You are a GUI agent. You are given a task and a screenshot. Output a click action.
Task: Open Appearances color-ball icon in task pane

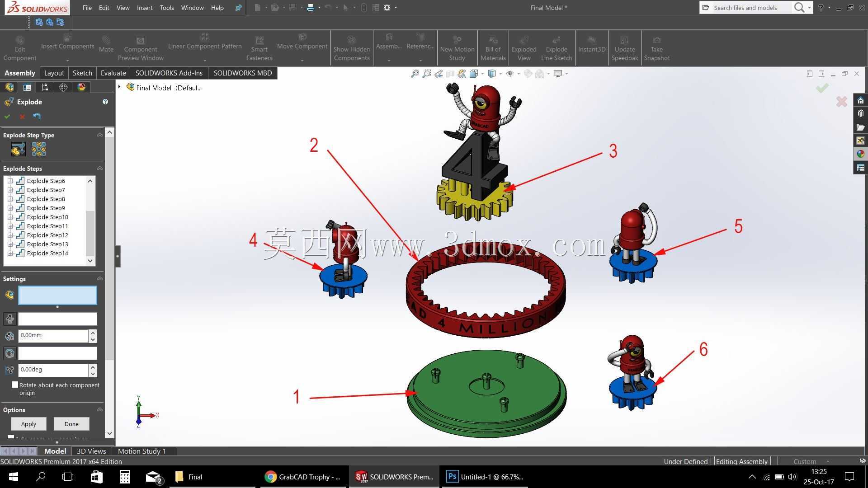click(x=860, y=154)
